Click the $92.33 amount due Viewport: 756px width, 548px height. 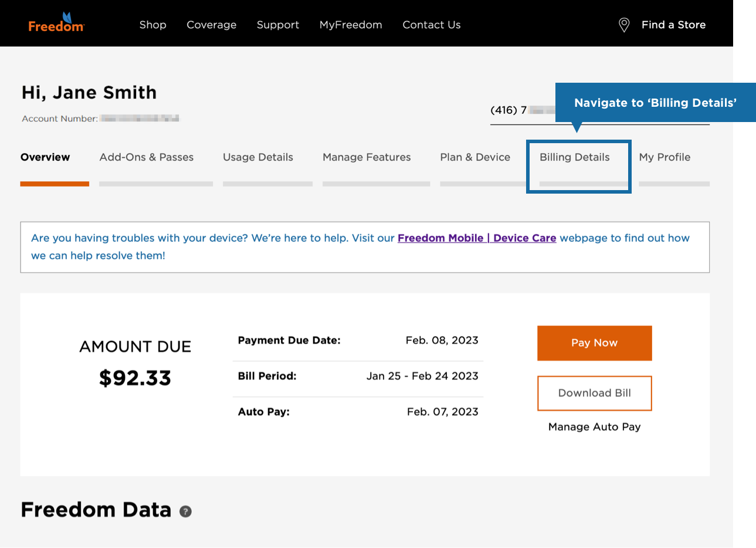click(135, 378)
